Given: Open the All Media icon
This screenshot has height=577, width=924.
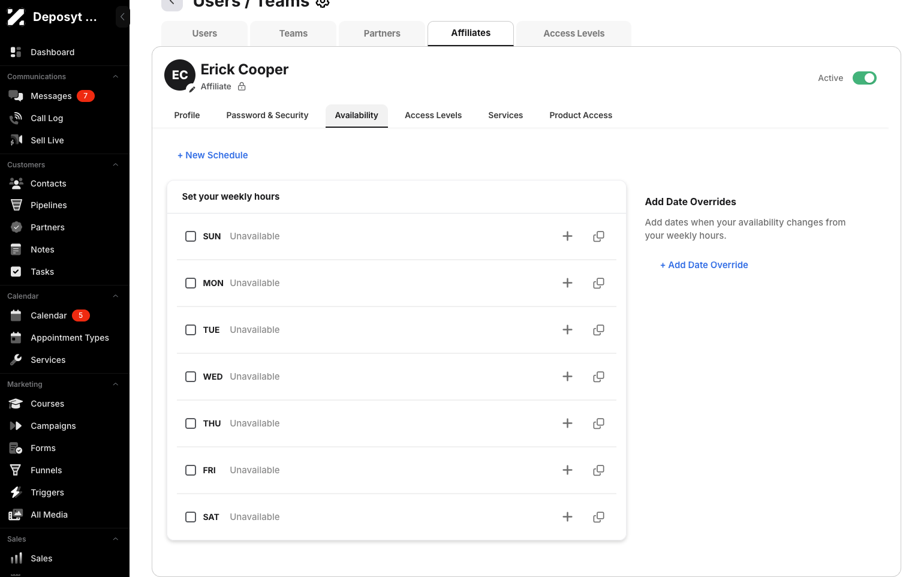Looking at the screenshot, I should click(x=16, y=515).
